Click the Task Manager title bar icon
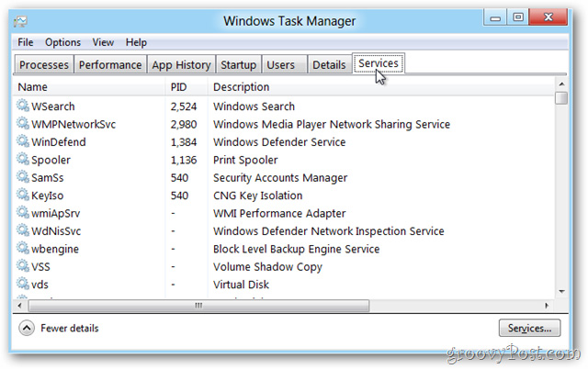The height and width of the screenshot is (369, 588). coord(20,21)
